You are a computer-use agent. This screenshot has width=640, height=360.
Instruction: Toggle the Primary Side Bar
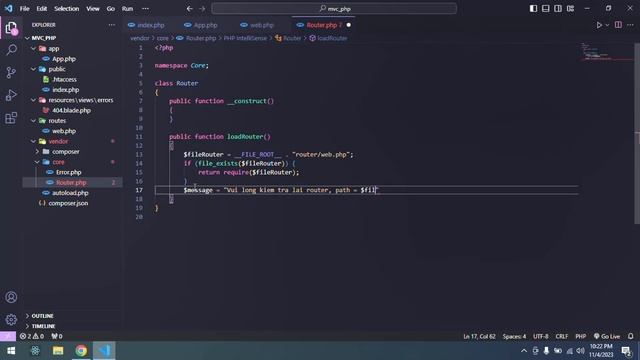point(533,9)
